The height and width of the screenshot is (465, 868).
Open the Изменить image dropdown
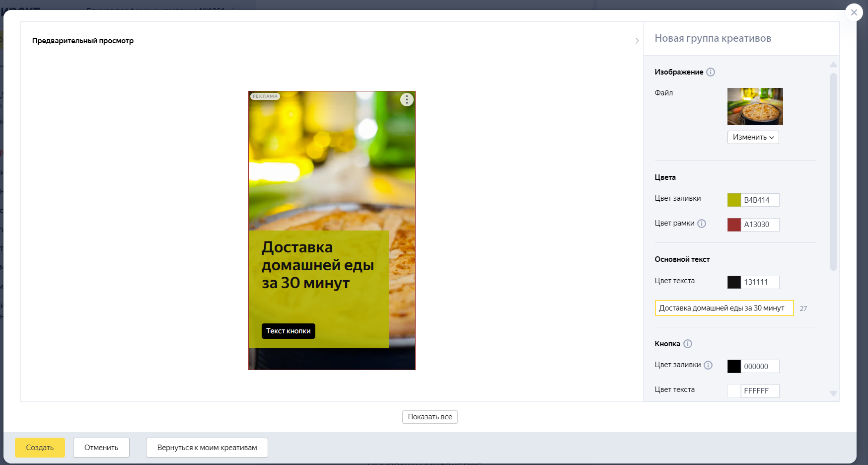753,137
